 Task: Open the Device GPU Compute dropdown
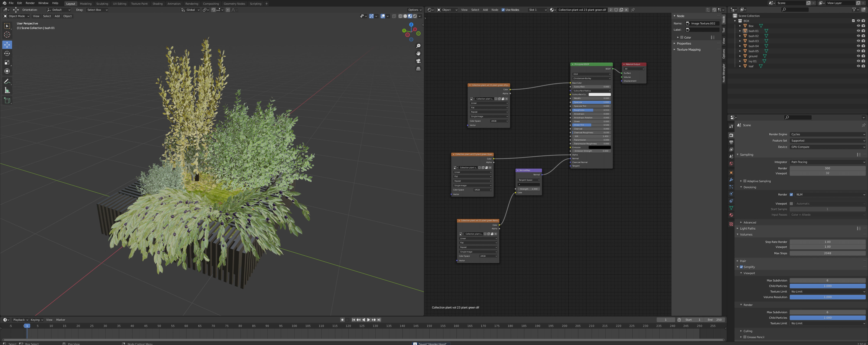coord(828,147)
